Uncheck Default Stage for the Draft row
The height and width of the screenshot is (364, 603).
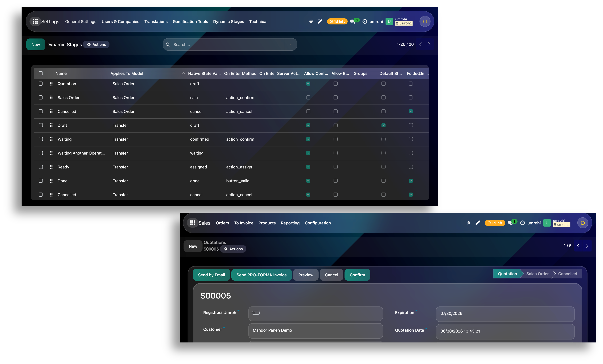point(383,125)
